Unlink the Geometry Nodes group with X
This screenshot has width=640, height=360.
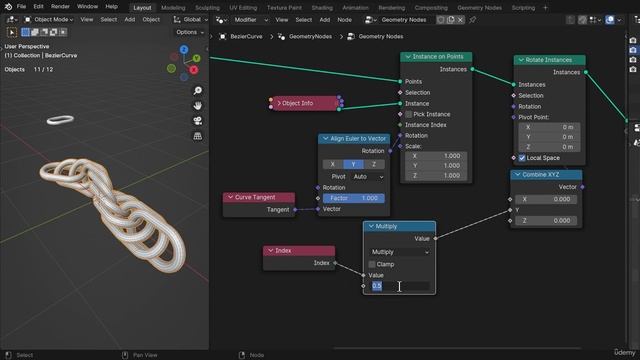pos(460,20)
